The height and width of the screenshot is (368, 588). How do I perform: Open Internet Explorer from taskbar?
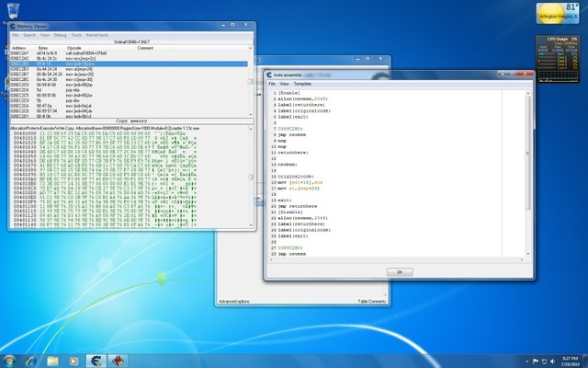(x=32, y=359)
